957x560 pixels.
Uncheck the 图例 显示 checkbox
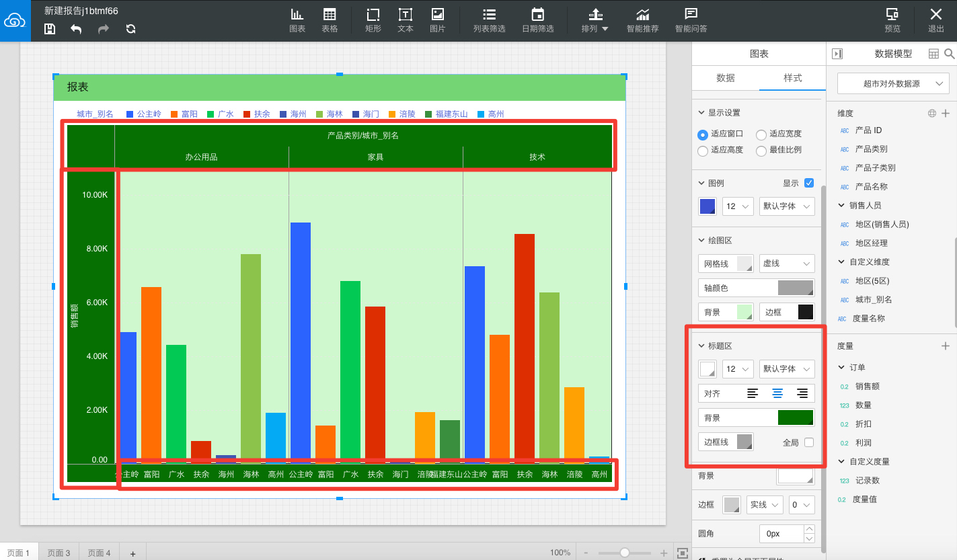pyautogui.click(x=809, y=183)
